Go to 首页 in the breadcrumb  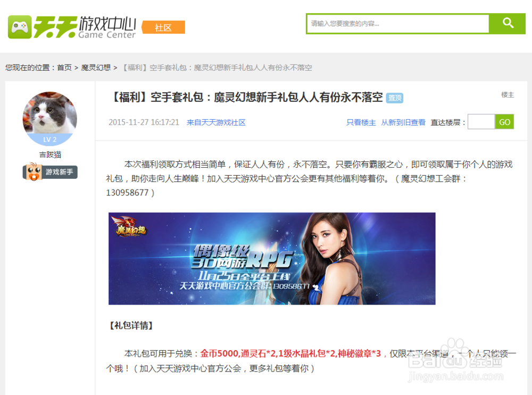[64, 68]
